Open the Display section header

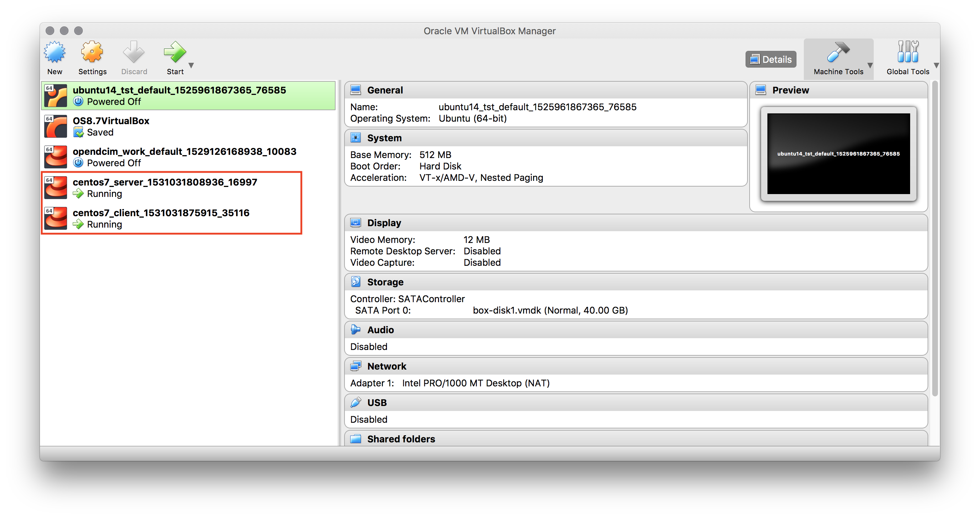636,223
